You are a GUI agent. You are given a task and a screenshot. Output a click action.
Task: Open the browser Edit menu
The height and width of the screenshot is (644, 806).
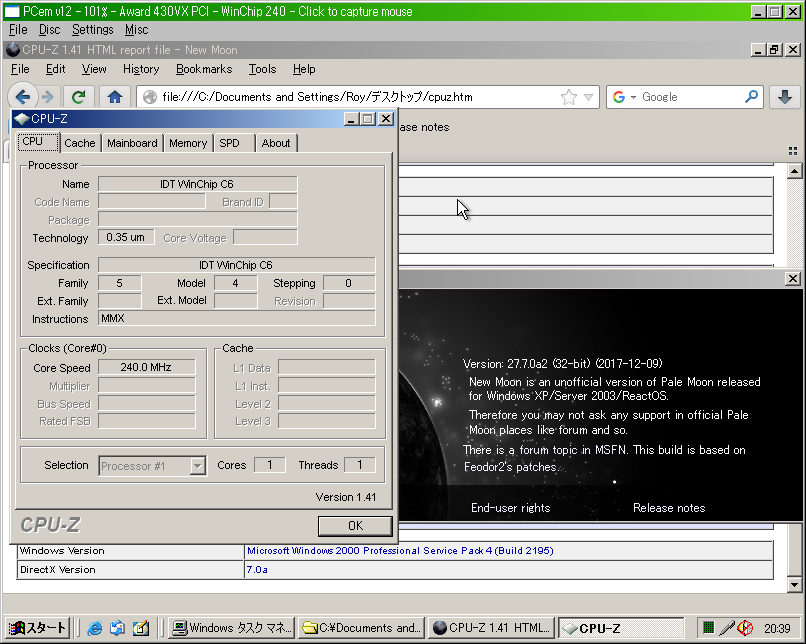(x=56, y=69)
